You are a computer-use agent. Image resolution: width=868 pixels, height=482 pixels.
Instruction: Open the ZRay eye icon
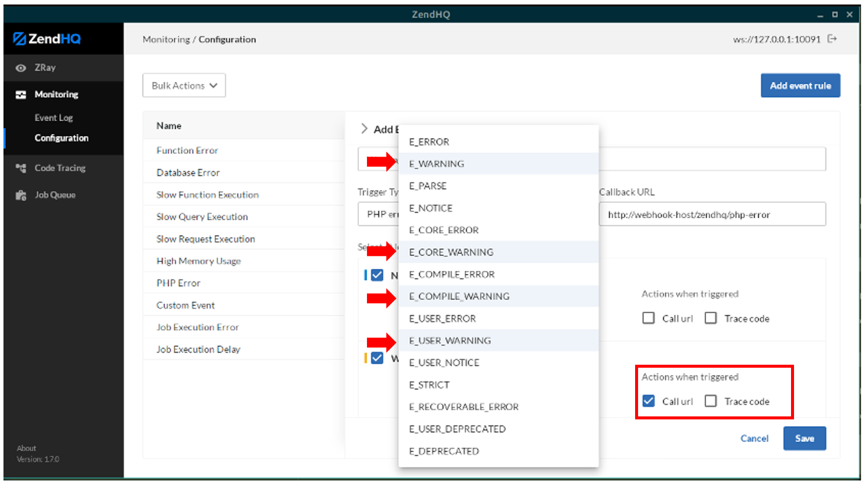tap(21, 68)
